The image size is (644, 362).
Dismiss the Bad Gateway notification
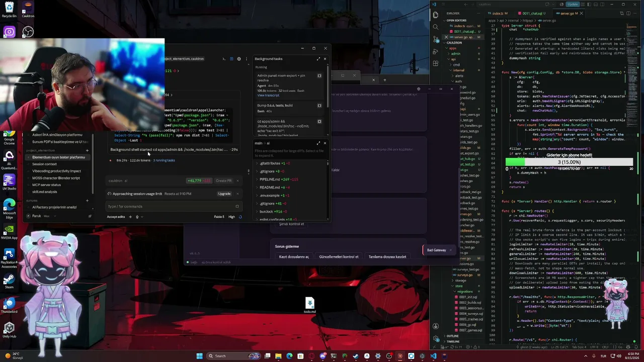(x=451, y=250)
